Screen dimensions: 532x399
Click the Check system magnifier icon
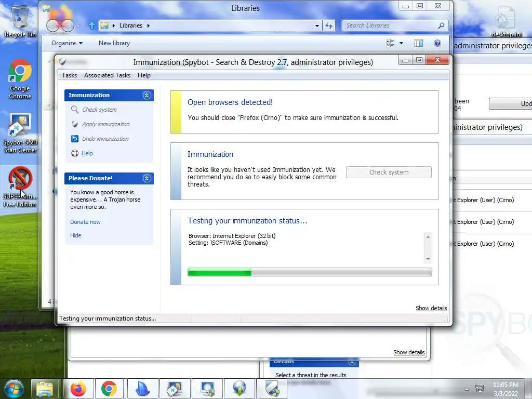click(x=75, y=109)
